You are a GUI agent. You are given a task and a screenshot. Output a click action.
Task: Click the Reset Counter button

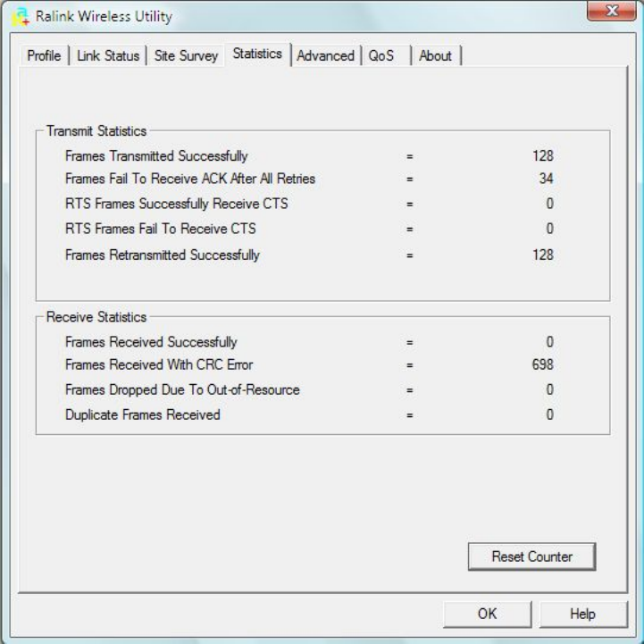coord(531,556)
